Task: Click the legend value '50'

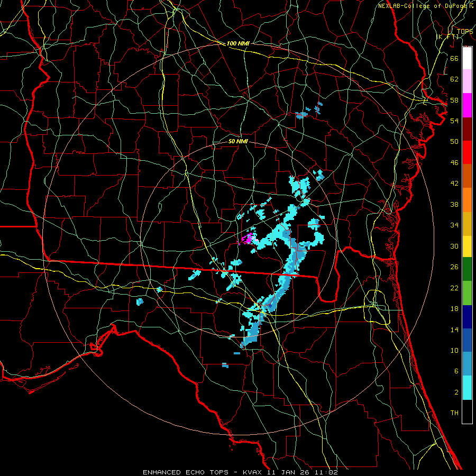Action: coord(454,142)
